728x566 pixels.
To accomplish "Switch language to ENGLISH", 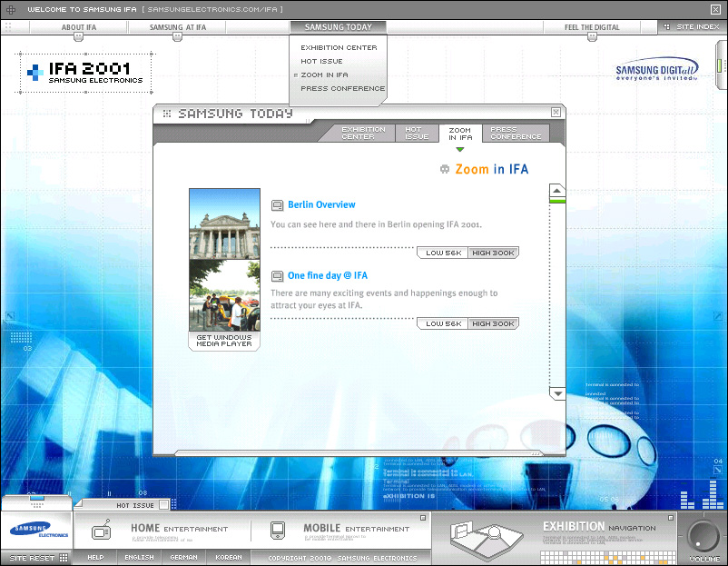I will pos(139,557).
